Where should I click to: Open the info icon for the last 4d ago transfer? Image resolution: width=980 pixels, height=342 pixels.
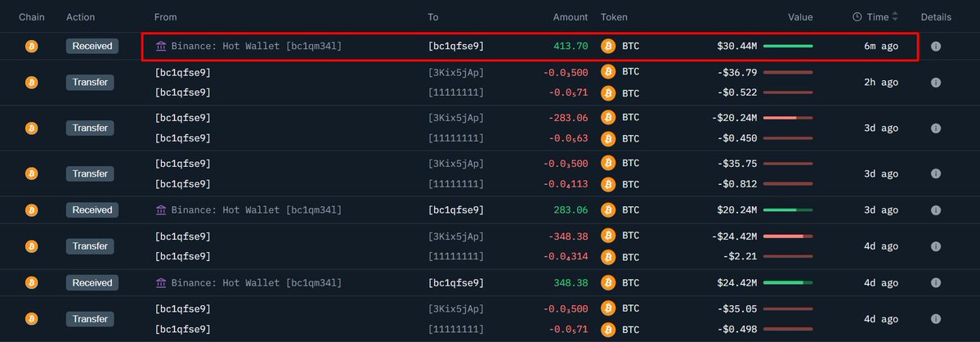(936, 318)
